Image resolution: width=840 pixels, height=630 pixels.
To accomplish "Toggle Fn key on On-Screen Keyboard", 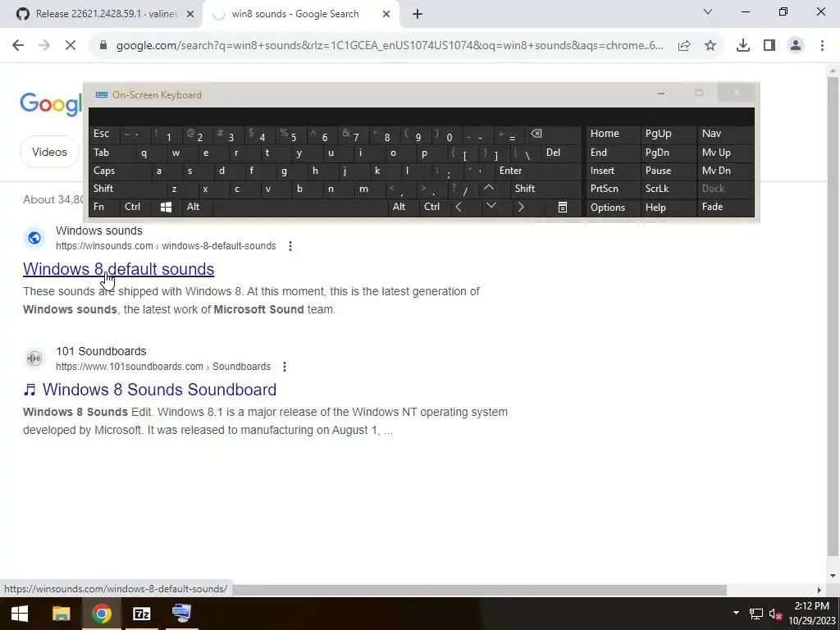I will 104,208.
